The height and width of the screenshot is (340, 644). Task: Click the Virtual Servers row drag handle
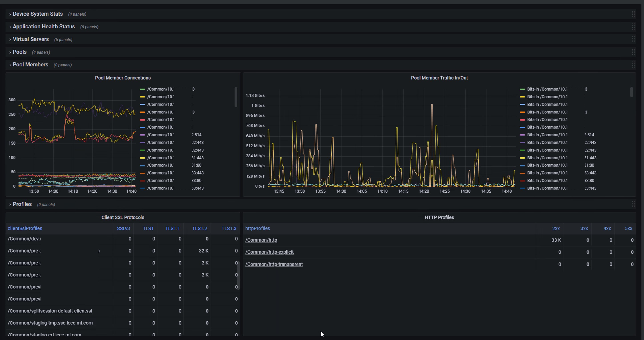coord(633,39)
